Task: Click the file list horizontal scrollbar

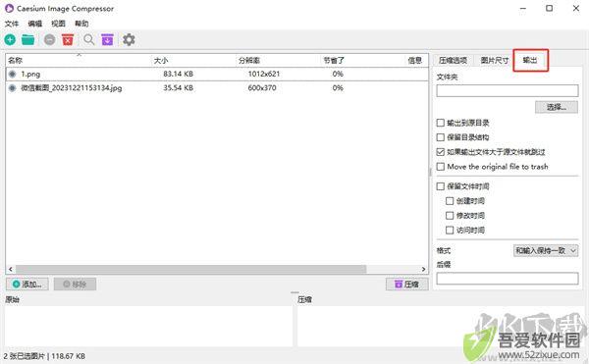Action: (x=190, y=269)
